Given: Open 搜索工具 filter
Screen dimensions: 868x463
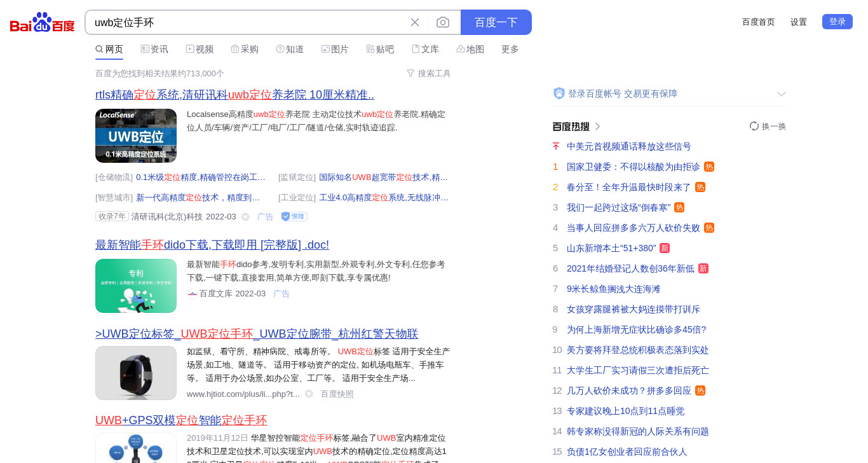Looking at the screenshot, I should point(428,73).
